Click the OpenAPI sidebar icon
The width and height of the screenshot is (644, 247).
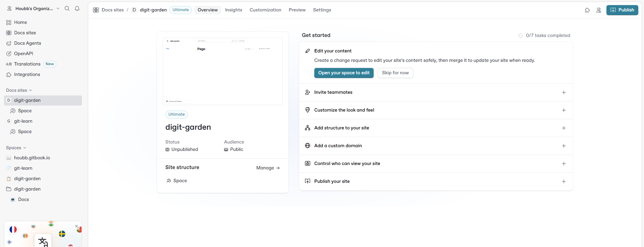coord(9,54)
